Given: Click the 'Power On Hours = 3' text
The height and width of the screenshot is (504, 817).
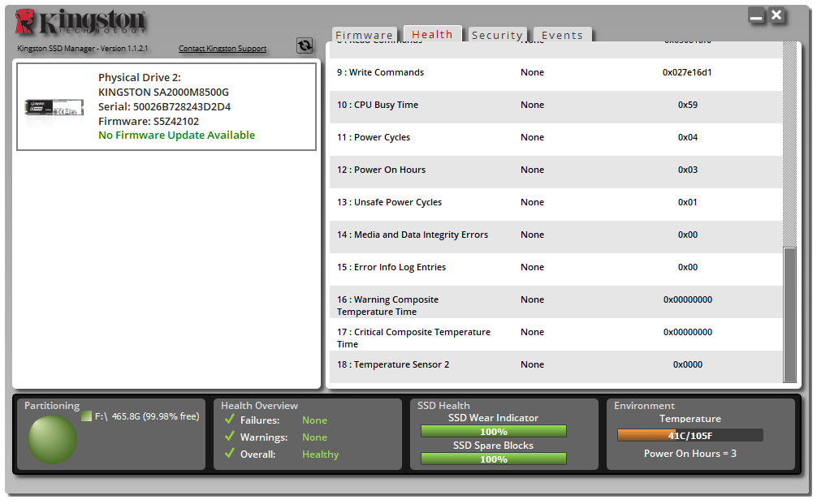Looking at the screenshot, I should tap(689, 454).
